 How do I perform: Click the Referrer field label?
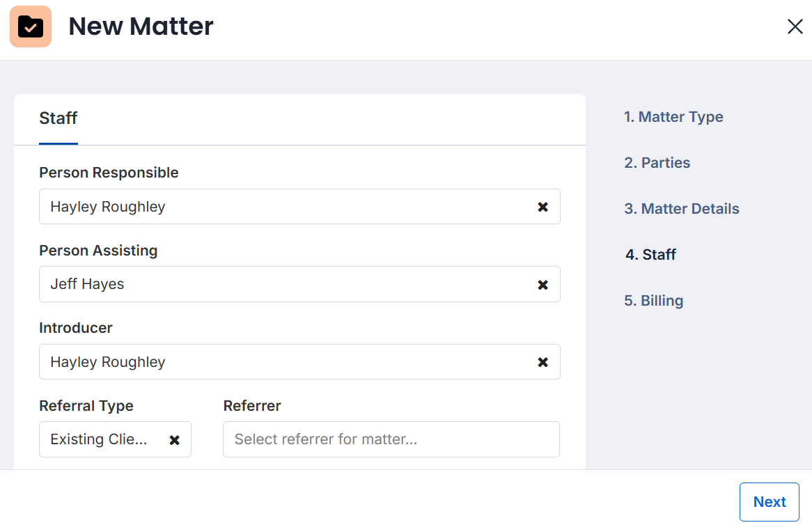pyautogui.click(x=252, y=406)
